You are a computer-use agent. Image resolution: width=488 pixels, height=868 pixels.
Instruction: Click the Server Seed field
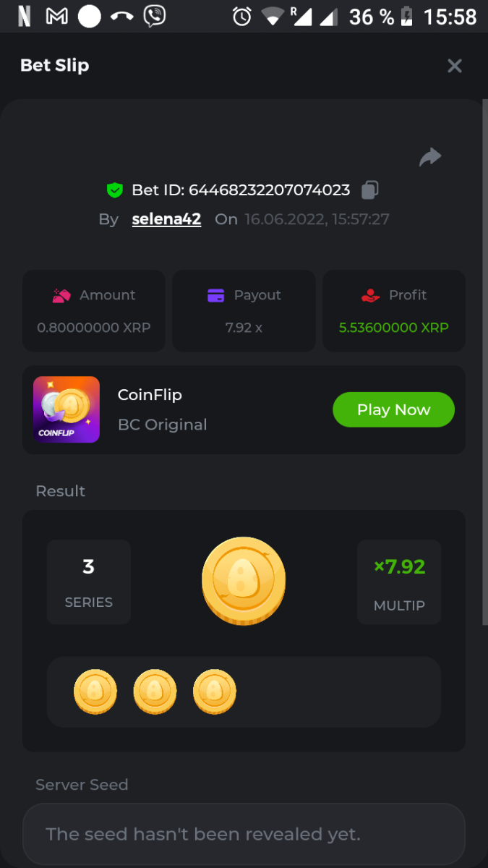pyautogui.click(x=244, y=834)
